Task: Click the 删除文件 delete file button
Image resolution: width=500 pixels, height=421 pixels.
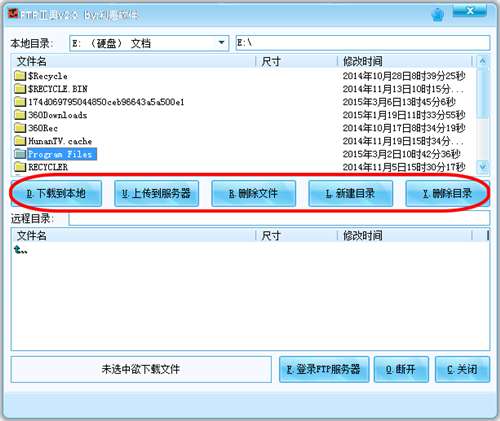Action: point(254,193)
